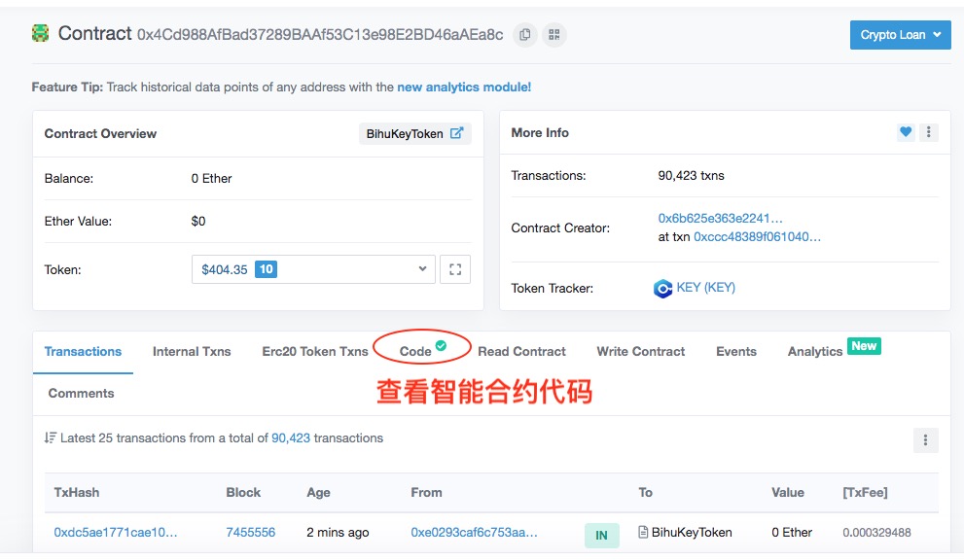Click the To column header
964x560 pixels.
pyautogui.click(x=646, y=492)
